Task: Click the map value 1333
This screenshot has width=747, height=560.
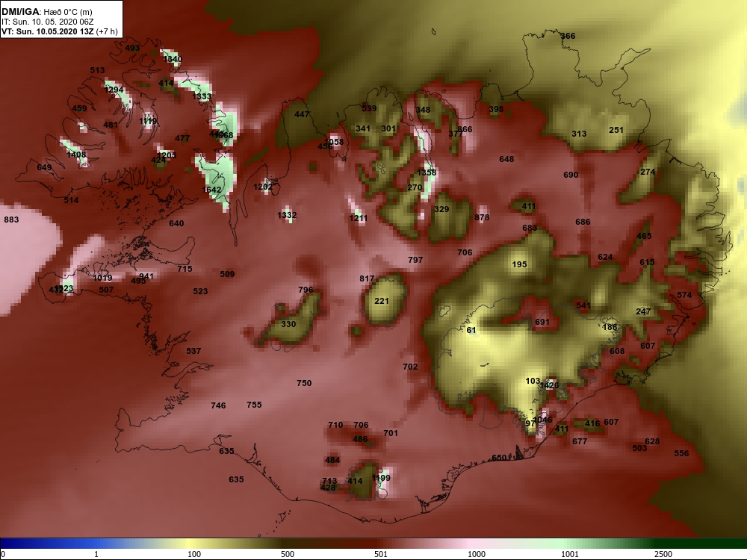Action: [x=202, y=96]
